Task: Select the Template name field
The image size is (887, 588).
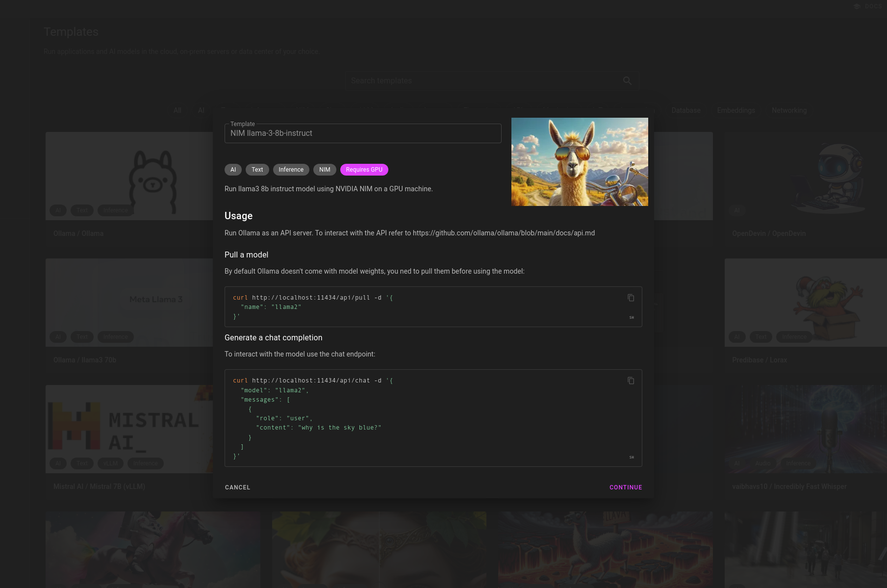Action: 363,133
